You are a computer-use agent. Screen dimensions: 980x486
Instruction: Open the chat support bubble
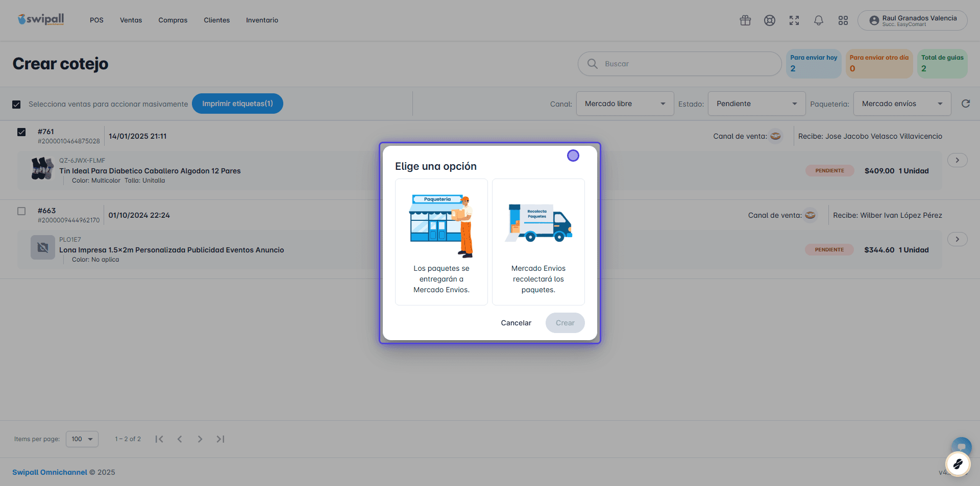tap(962, 446)
